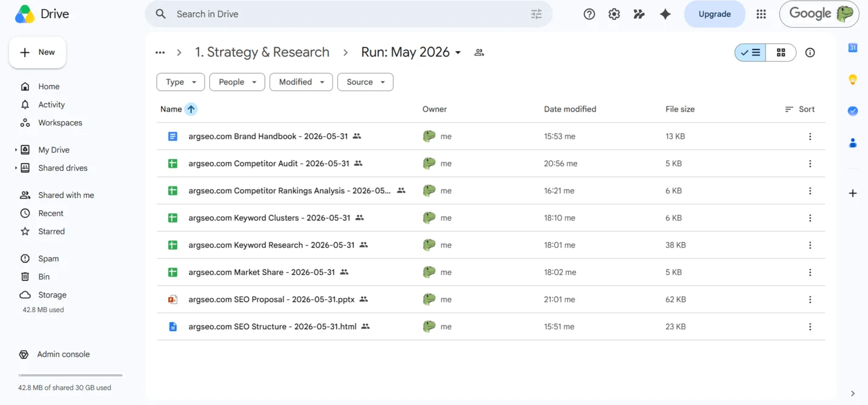Select SEO Structure html file
The image size is (868, 405).
tap(490, 327)
